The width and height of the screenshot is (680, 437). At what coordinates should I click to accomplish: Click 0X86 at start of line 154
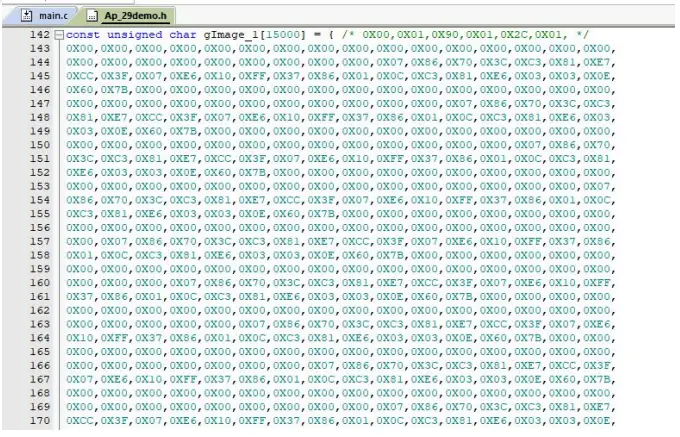click(x=80, y=200)
